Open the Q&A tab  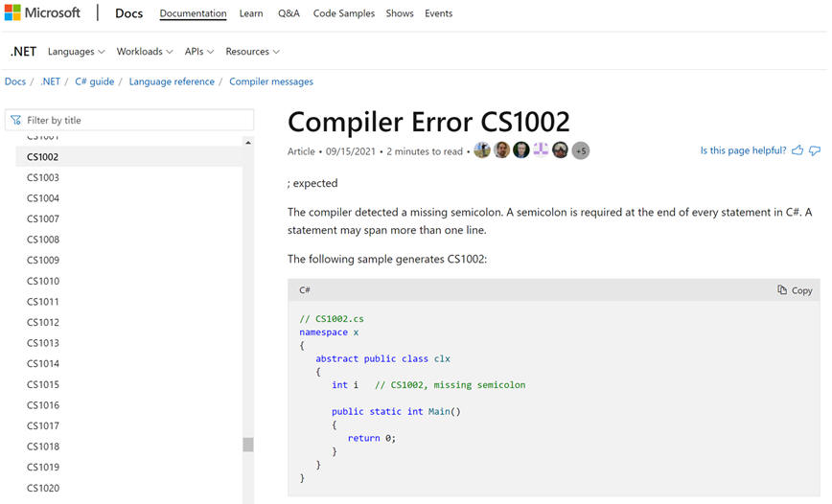(x=289, y=13)
